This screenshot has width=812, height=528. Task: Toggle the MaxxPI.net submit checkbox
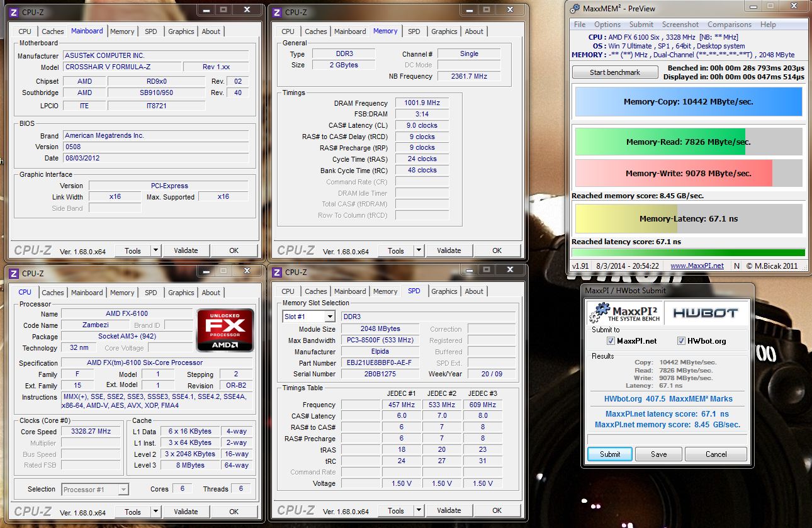click(x=611, y=341)
